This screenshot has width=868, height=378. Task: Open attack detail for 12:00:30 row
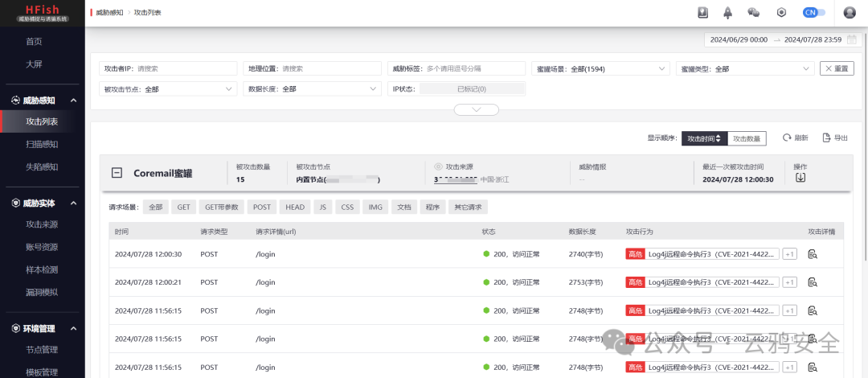pos(813,254)
